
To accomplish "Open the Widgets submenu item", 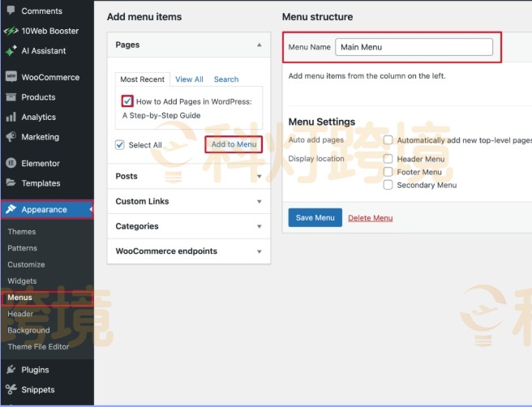I will (22, 281).
